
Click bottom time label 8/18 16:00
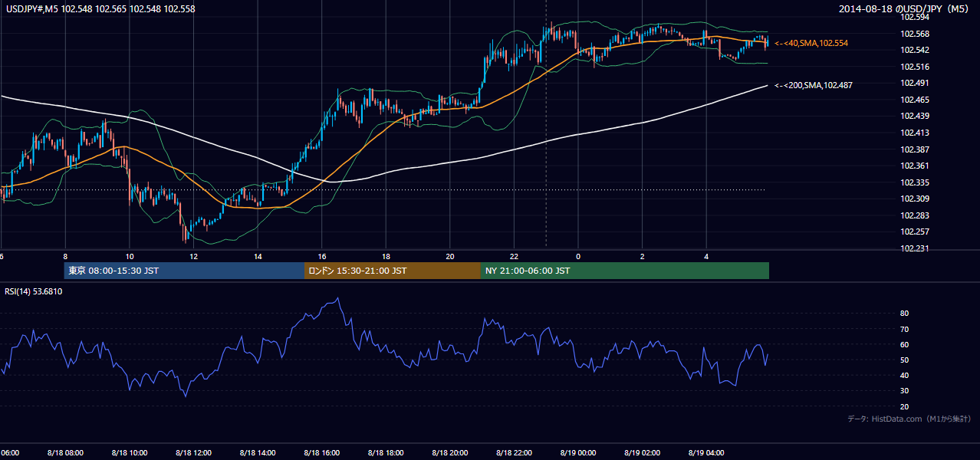tap(321, 452)
